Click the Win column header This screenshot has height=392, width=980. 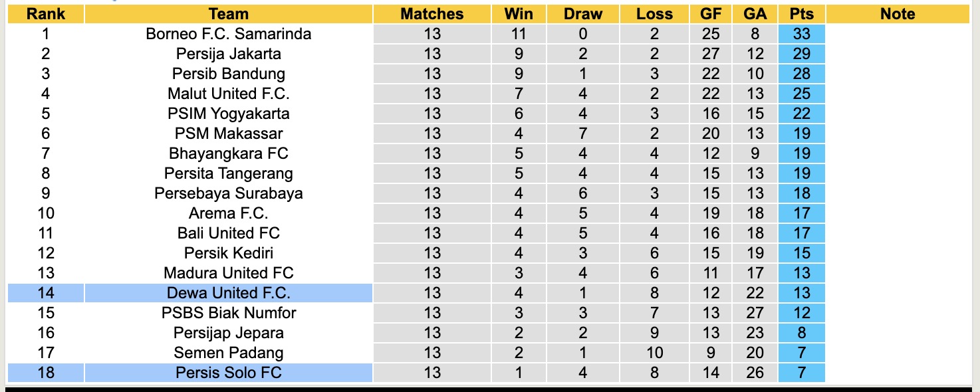click(x=519, y=14)
